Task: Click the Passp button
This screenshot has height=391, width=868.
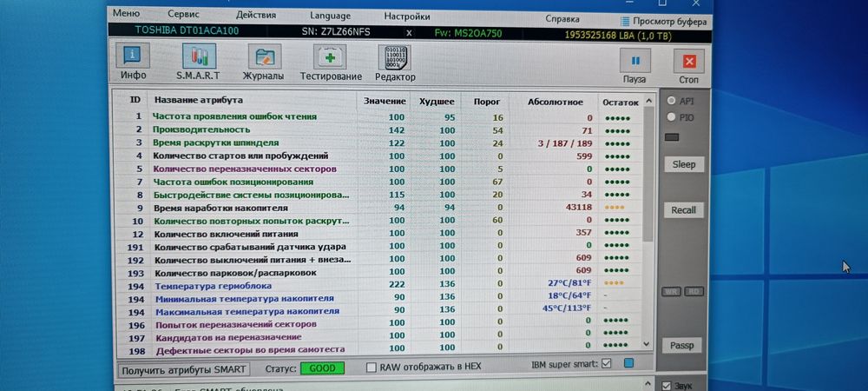Action: pyautogui.click(x=681, y=346)
